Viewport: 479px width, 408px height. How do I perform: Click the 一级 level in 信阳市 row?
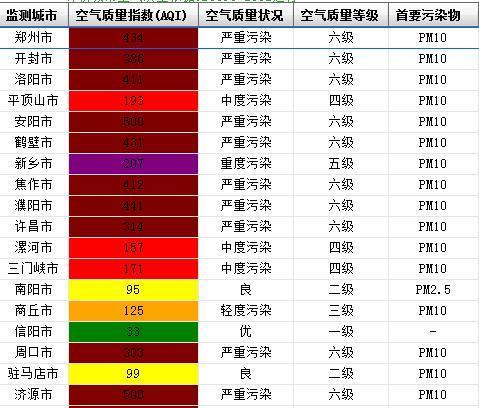point(341,332)
